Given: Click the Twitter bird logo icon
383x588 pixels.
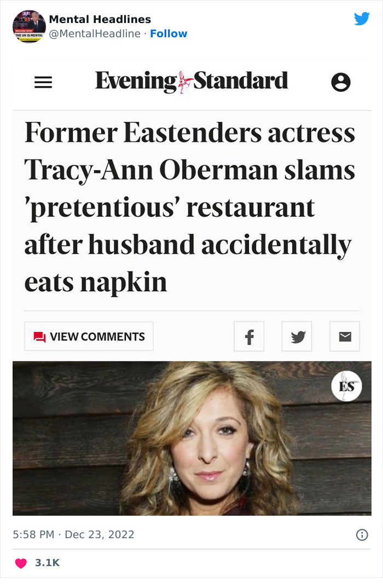Looking at the screenshot, I should [x=362, y=18].
